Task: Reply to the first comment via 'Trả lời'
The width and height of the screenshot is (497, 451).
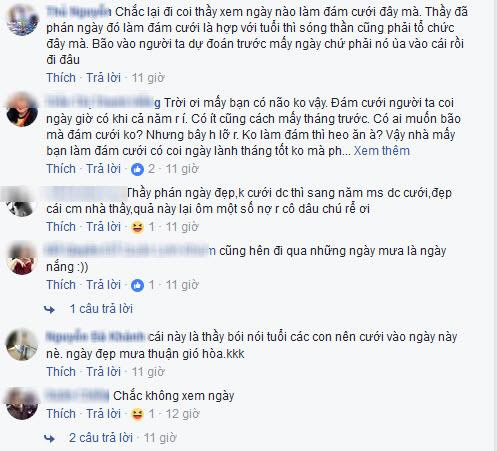Action: (103, 78)
